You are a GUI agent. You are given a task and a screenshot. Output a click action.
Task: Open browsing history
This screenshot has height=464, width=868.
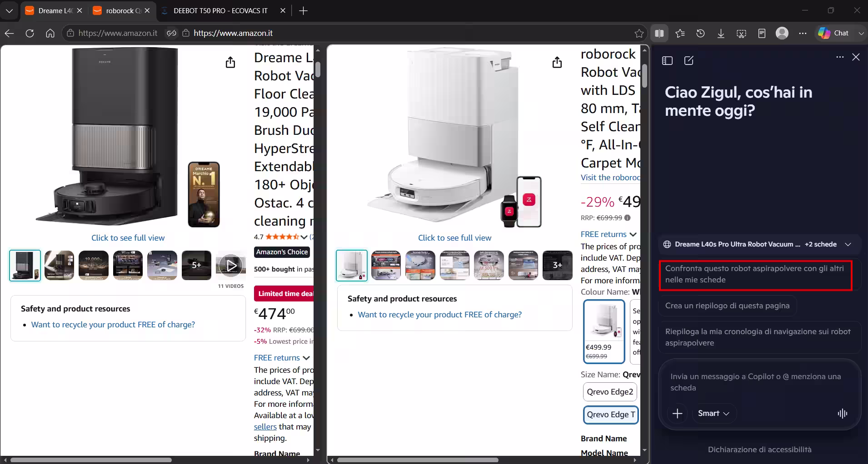700,33
